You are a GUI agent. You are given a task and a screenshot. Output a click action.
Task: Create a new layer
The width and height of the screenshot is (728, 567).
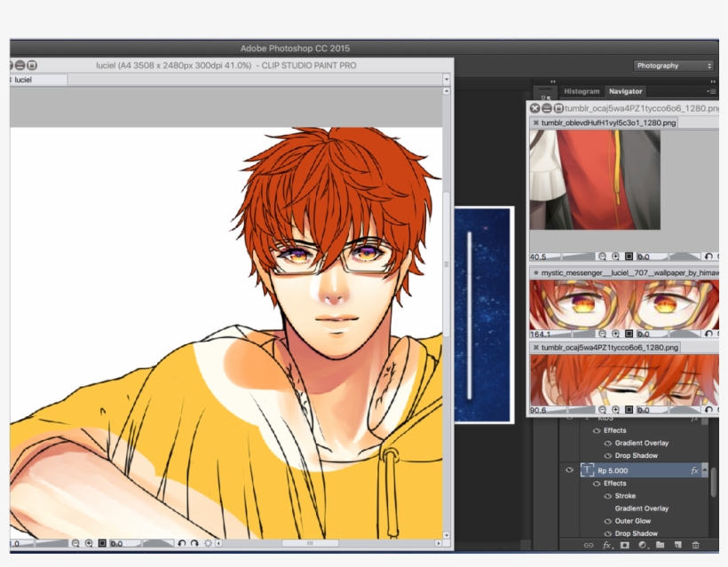tap(678, 546)
